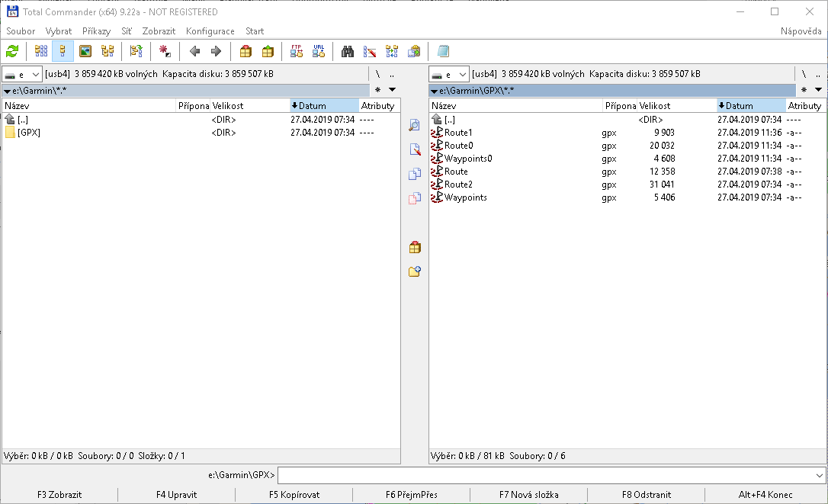Screen dimensions: 828x504
Task: Click the go back arrow icon
Action: coord(194,51)
